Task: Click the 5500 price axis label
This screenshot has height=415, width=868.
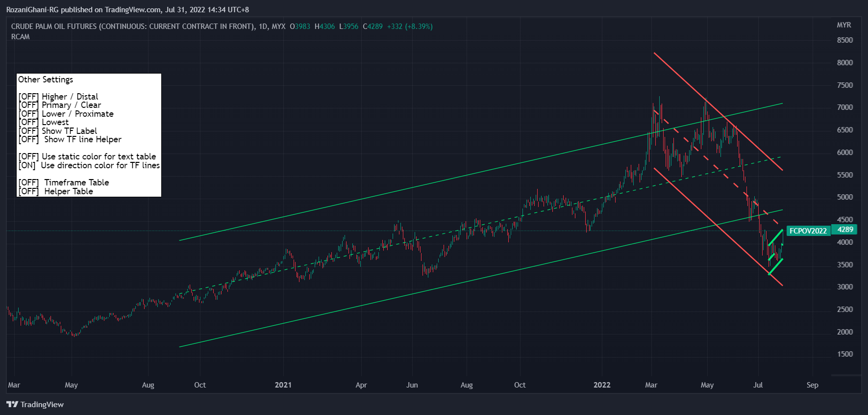Action: click(845, 175)
